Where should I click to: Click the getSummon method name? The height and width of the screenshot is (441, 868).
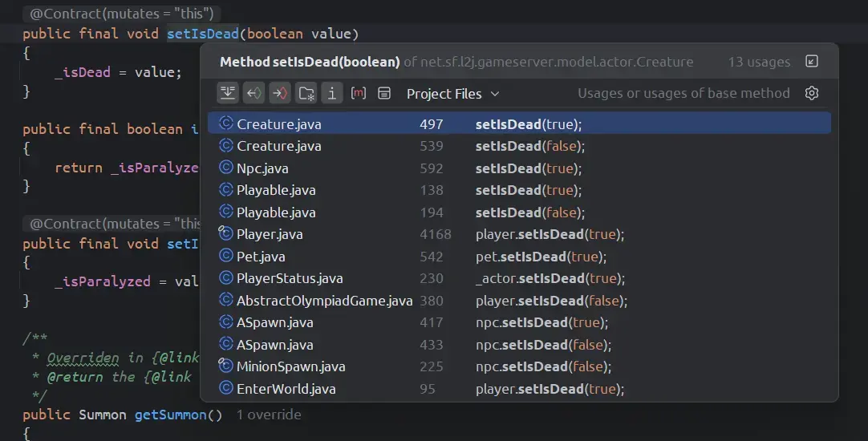171,415
